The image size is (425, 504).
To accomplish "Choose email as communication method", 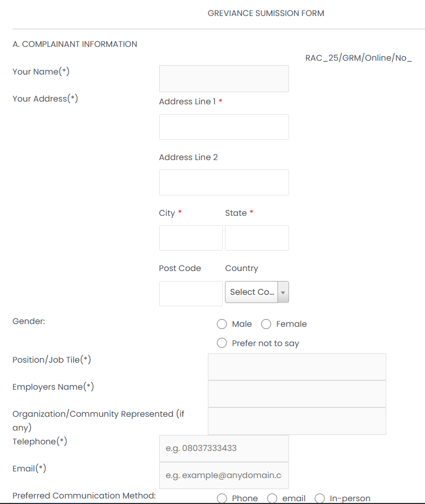I will click(272, 498).
